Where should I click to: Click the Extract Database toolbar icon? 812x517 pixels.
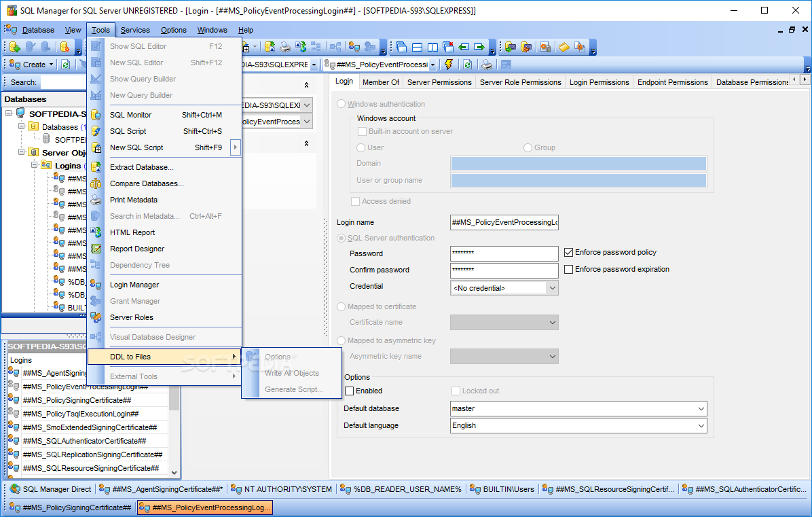pyautogui.click(x=270, y=47)
